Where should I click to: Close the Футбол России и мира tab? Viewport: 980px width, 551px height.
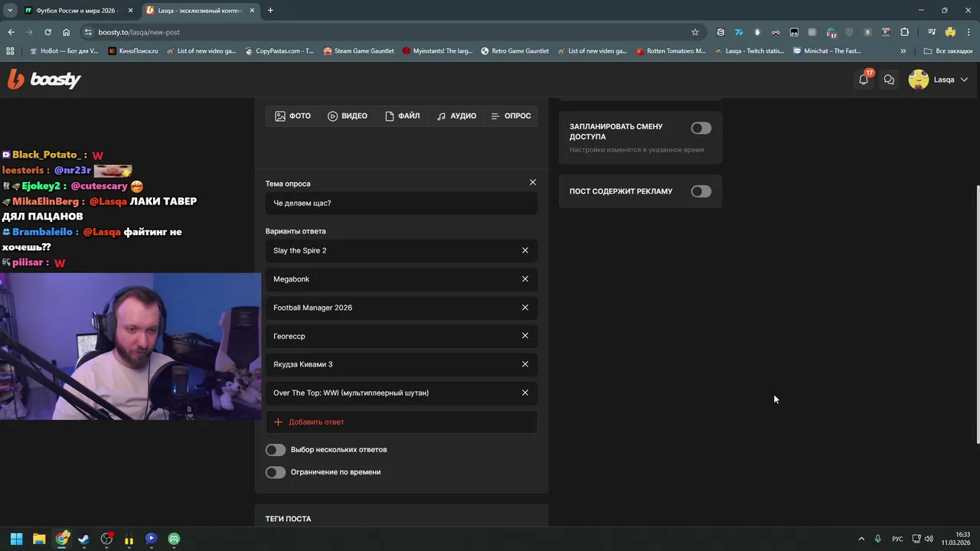click(x=130, y=11)
